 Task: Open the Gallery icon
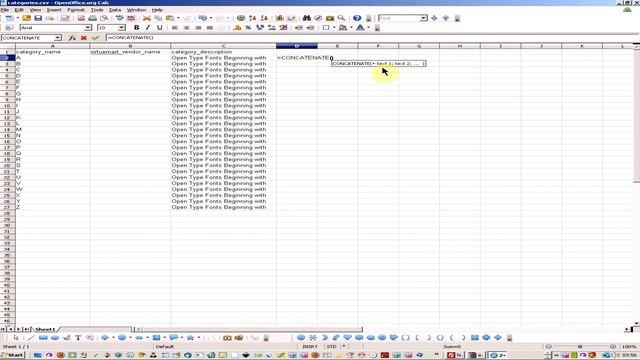[330, 18]
